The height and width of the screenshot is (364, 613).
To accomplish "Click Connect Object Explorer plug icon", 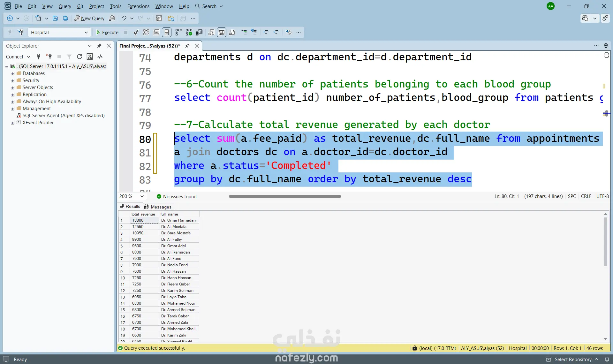I will (39, 57).
